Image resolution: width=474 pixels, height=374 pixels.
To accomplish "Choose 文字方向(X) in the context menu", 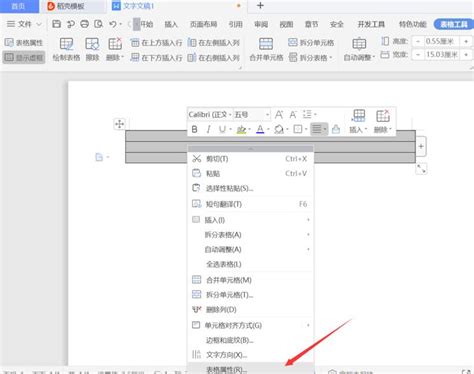I will (251, 355).
